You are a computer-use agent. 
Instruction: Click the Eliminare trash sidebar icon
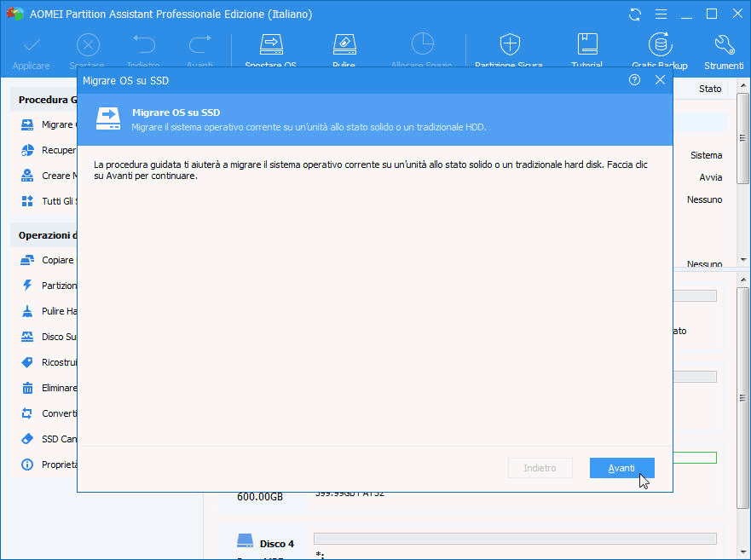point(27,388)
